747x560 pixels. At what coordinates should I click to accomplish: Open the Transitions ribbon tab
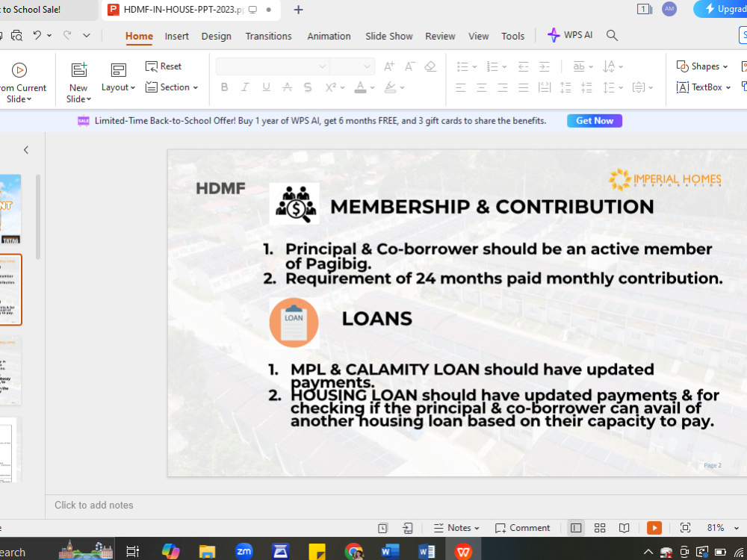tap(268, 36)
